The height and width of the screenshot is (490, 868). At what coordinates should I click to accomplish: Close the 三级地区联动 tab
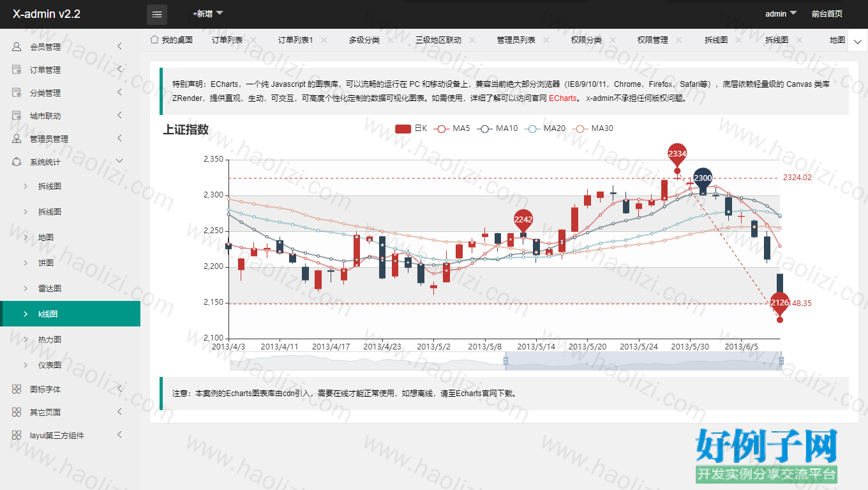pyautogui.click(x=472, y=40)
